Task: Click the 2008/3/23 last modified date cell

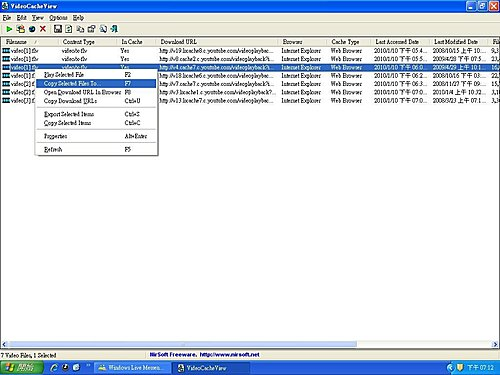Action: click(459, 101)
